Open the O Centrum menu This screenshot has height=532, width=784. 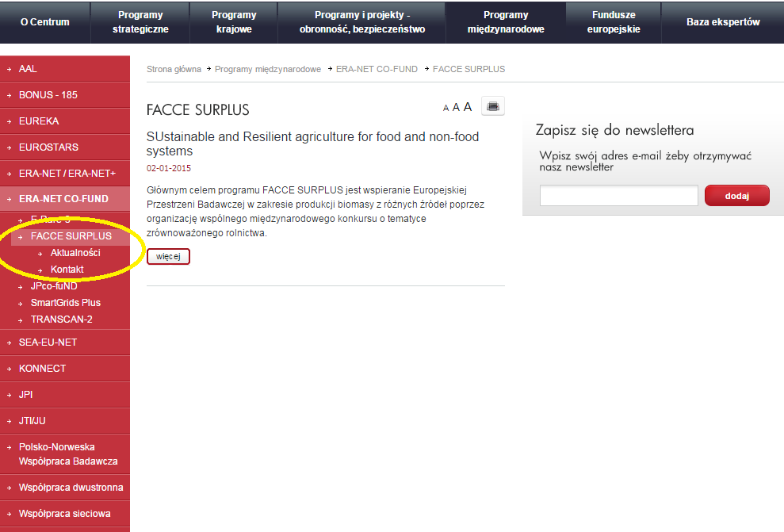click(x=45, y=22)
